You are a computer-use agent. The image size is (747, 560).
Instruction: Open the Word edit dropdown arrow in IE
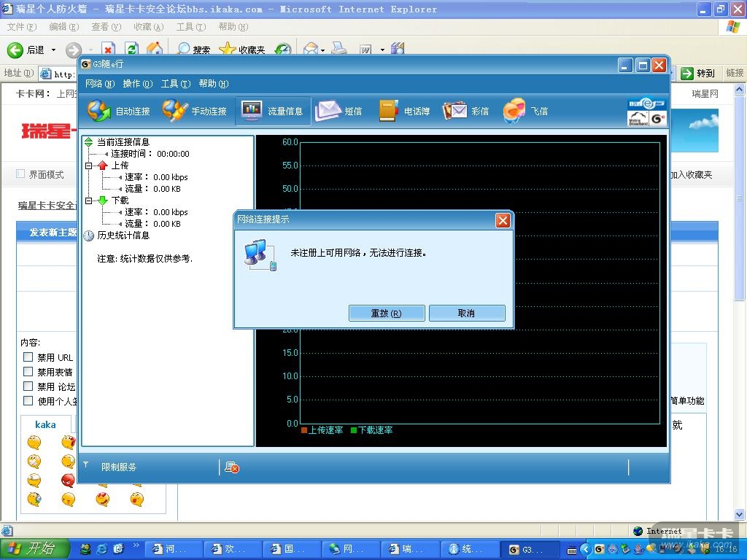[x=382, y=50]
